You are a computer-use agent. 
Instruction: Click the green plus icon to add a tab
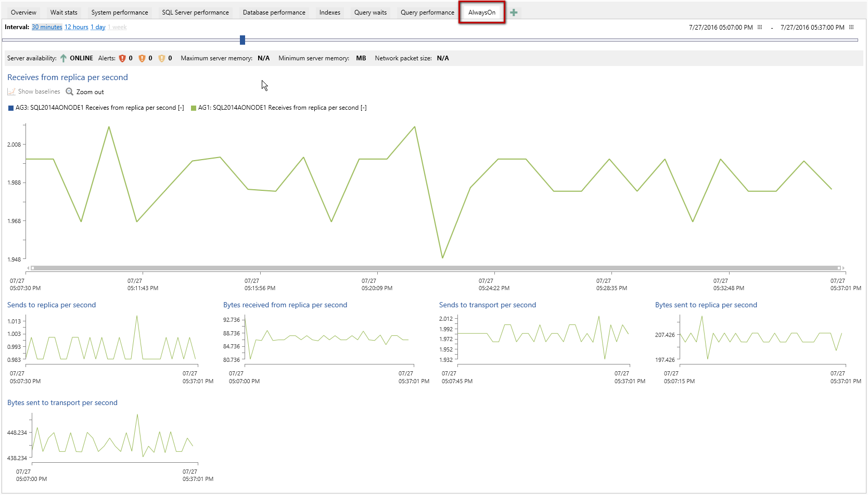pyautogui.click(x=514, y=12)
